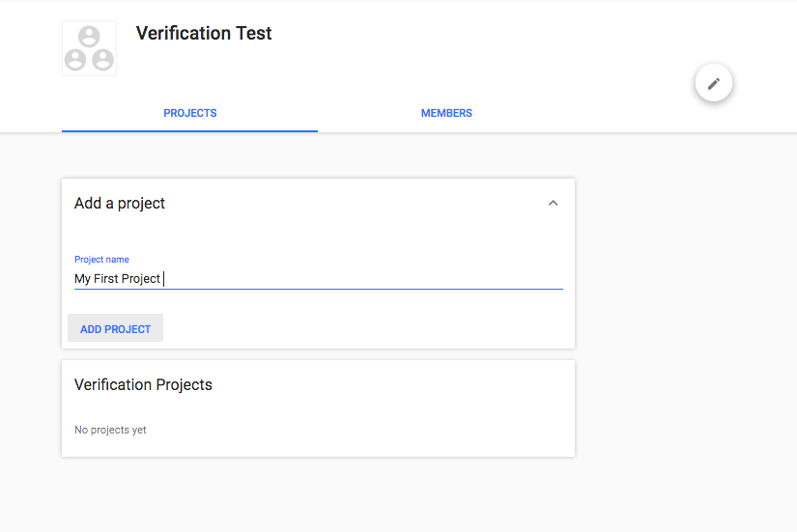Click the "Add a project" card title
797x532 pixels.
[120, 204]
